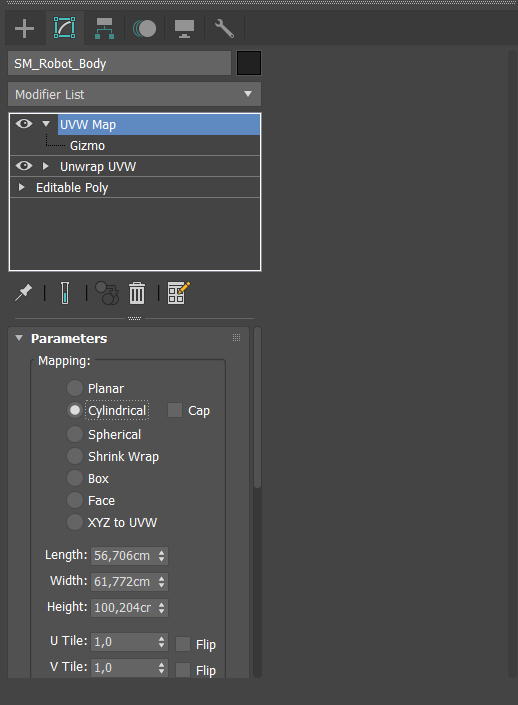This screenshot has height=705, width=518.
Task: Expand the Unwrap UVW modifier arrow
Action: pos(45,166)
